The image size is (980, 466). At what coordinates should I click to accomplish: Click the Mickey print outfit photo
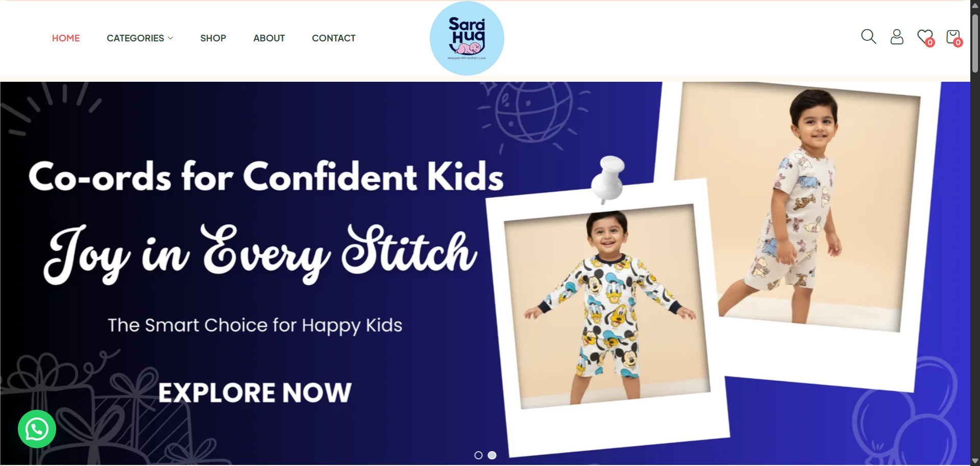(x=607, y=307)
